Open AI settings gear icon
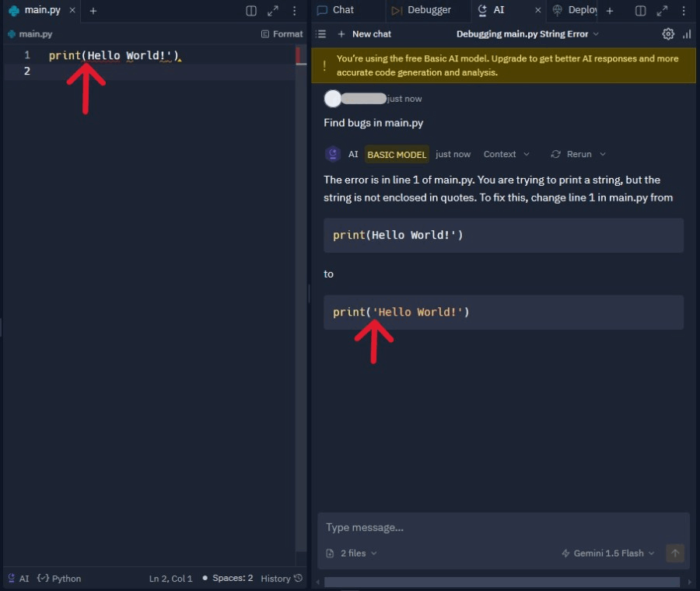 pos(668,34)
